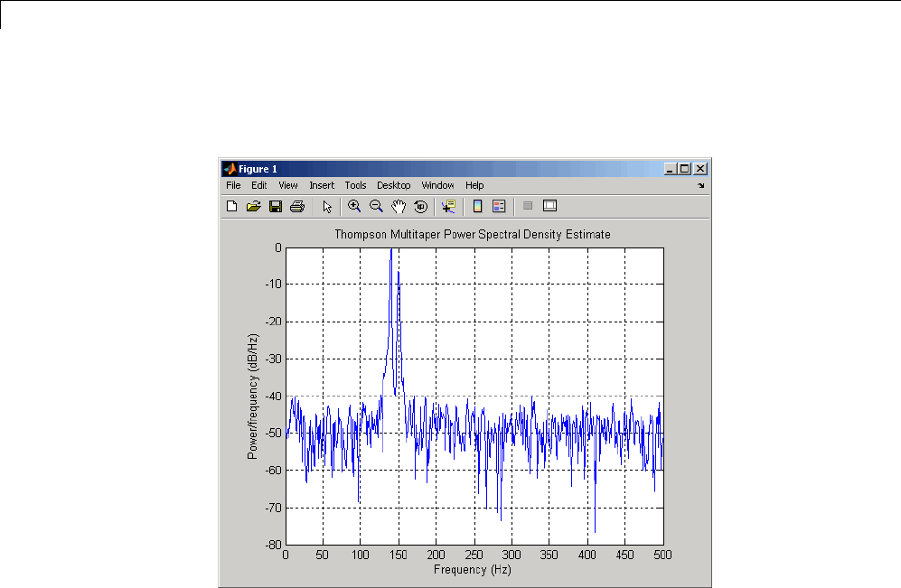
Task: Click the Show Plot Tools button
Action: click(549, 206)
